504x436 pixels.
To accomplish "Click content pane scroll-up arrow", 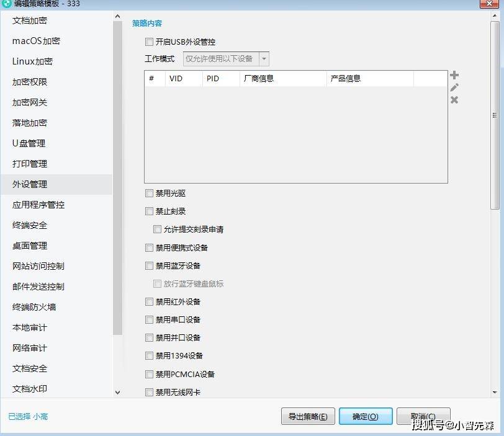I will coord(495,16).
